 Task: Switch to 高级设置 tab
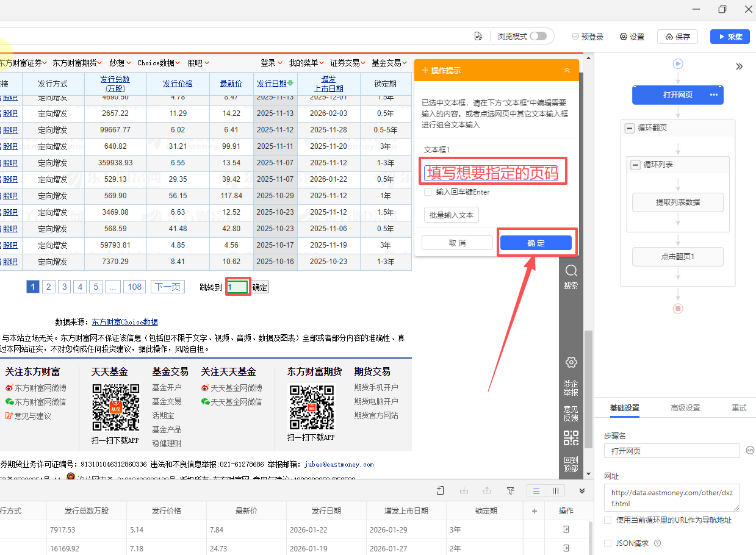pyautogui.click(x=685, y=408)
